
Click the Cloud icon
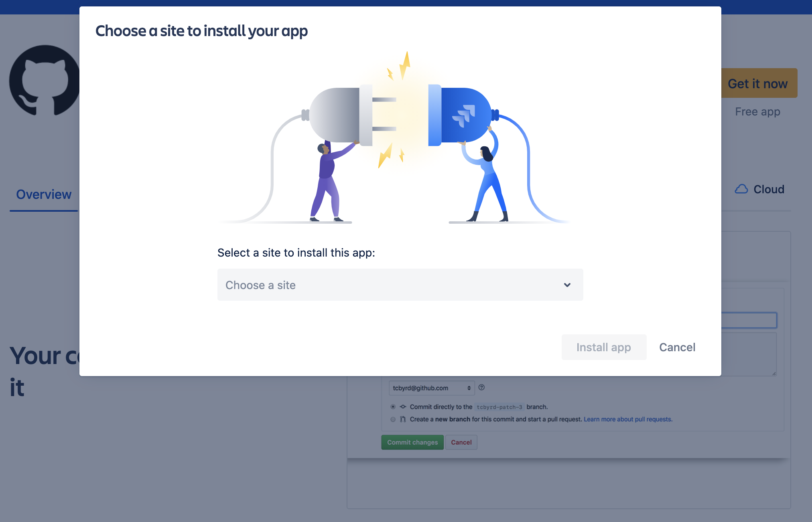click(741, 189)
